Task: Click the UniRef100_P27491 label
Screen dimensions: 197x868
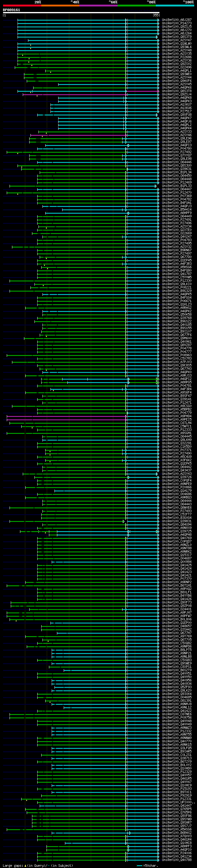Action: [x=177, y=220]
